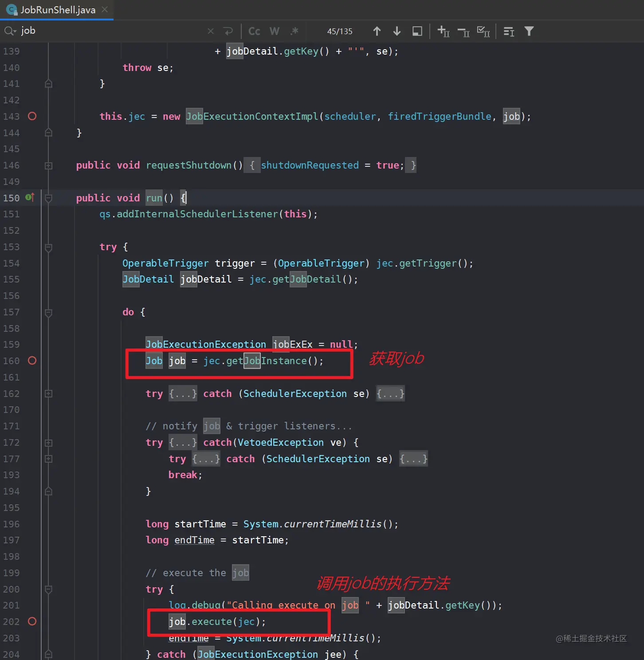Click 'addInternalSchedulerListener' on line 151
644x660 pixels.
tap(197, 214)
